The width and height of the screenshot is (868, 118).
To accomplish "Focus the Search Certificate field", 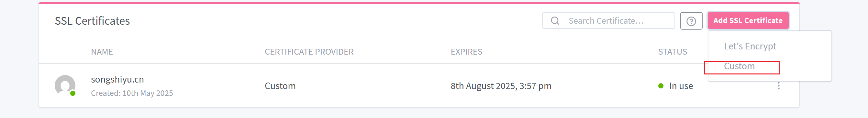I will 608,21.
